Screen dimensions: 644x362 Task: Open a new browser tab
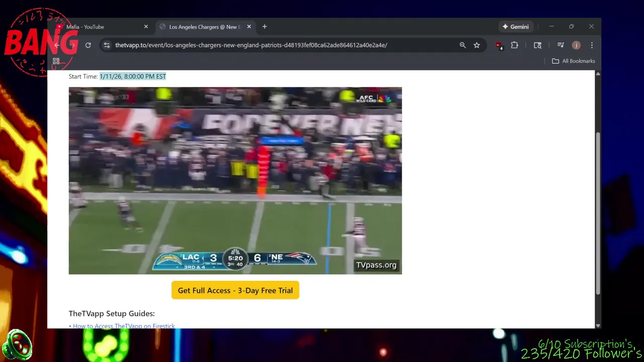pyautogui.click(x=265, y=27)
